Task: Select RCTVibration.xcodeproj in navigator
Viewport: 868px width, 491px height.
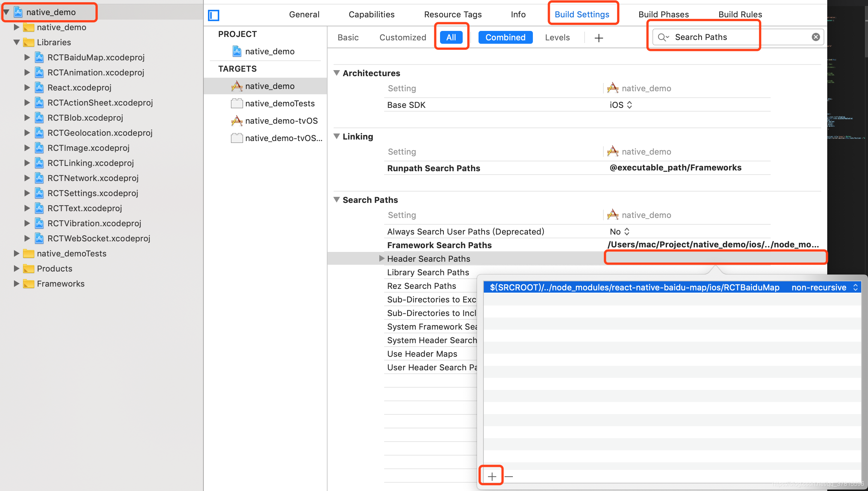Action: point(94,223)
